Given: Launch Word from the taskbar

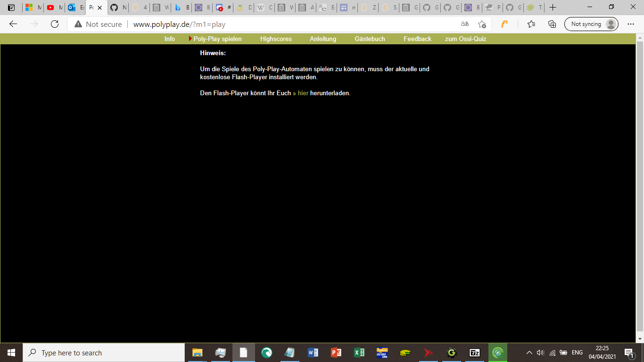Looking at the screenshot, I should coord(313,353).
